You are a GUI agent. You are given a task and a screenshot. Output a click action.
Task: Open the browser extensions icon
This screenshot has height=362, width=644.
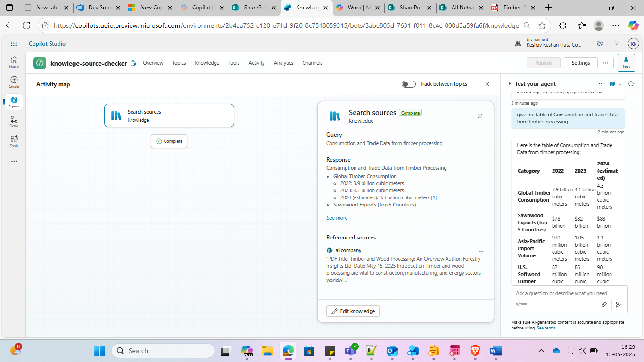pyautogui.click(x=562, y=25)
